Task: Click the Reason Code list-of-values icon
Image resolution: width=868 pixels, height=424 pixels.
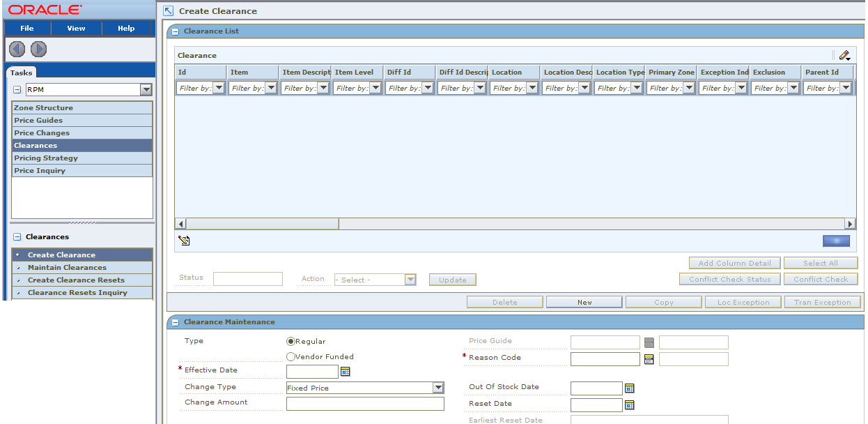Action: pos(647,358)
